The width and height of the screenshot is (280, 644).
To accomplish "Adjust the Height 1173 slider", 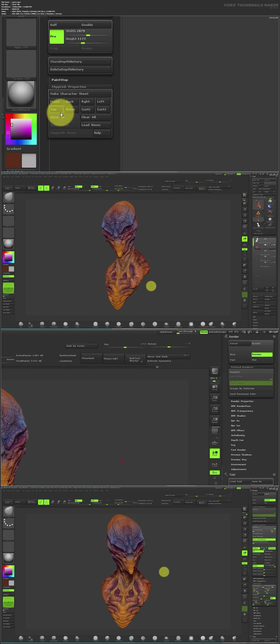I will [x=88, y=41].
